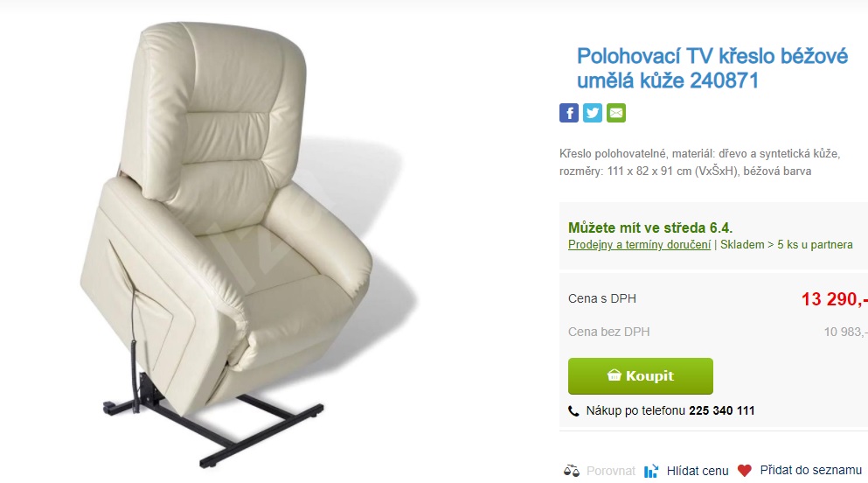Screen dimensions: 868x483
Task: Open the product title Polohovací TV křeslo
Action: point(712,68)
